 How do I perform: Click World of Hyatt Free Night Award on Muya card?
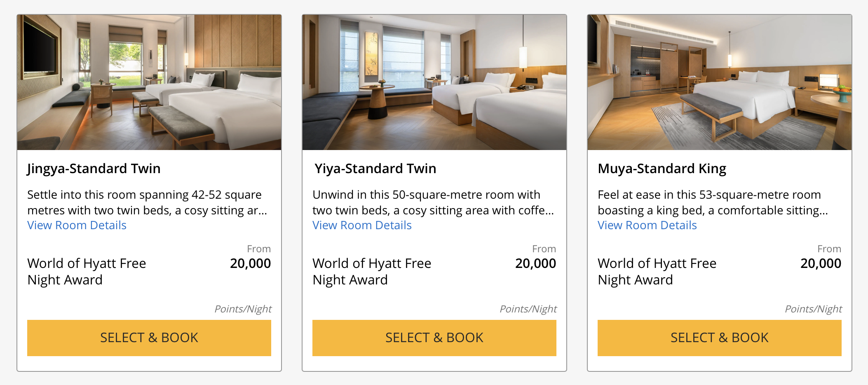pos(657,272)
